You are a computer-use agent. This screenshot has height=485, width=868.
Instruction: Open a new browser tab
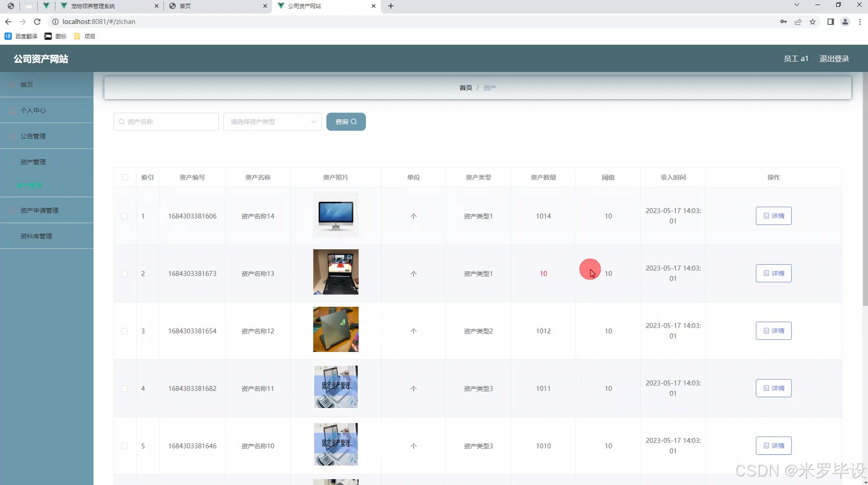(x=391, y=6)
